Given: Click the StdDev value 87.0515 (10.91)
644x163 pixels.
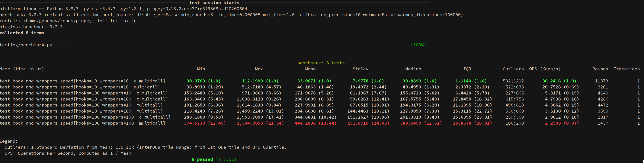Looking at the screenshot, I should click(x=370, y=105).
